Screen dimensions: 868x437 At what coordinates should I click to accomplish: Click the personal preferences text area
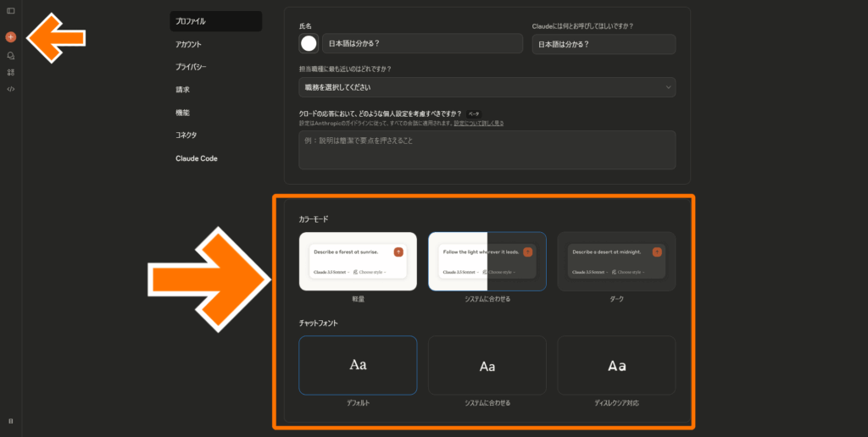487,150
